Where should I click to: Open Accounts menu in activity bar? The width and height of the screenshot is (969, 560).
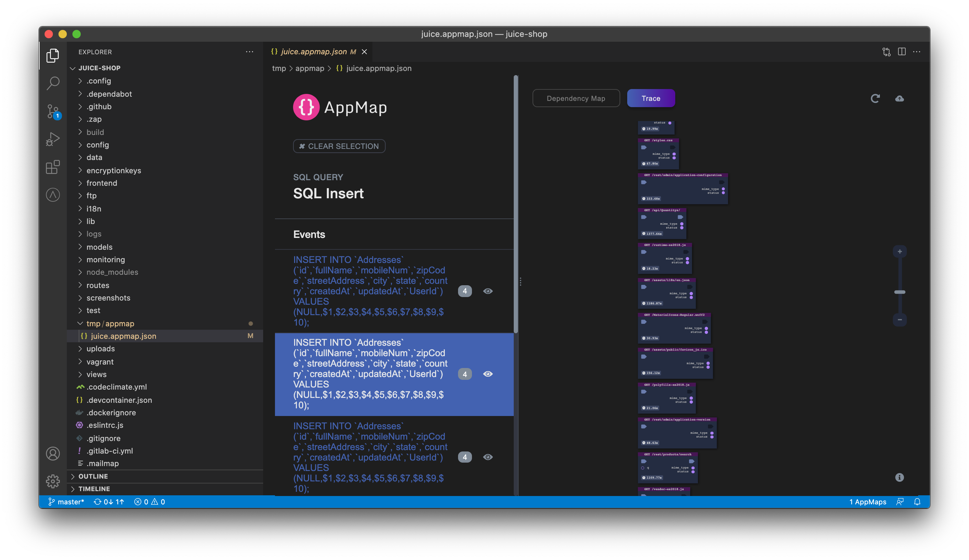[53, 454]
